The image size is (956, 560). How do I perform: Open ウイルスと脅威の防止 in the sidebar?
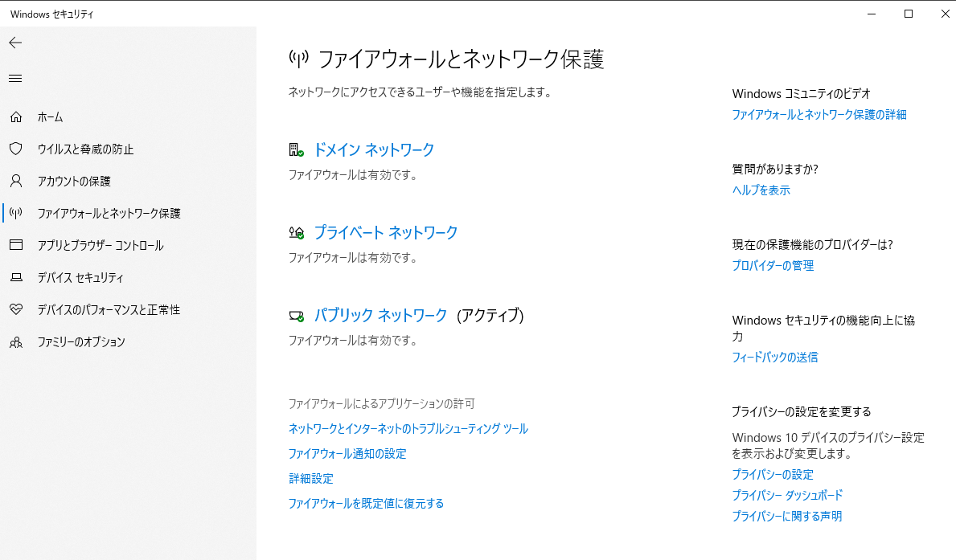tap(85, 149)
